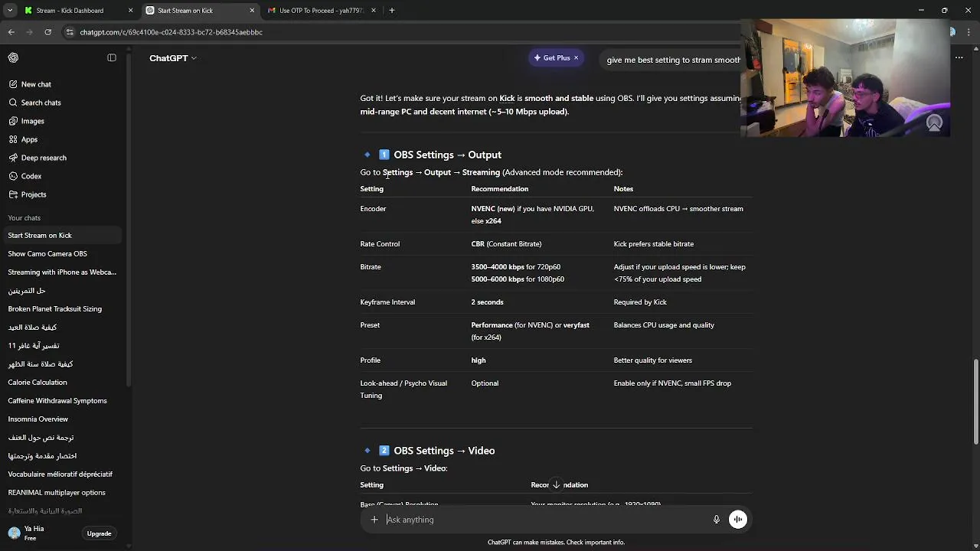This screenshot has width=980, height=551.
Task: Open the ChatGPT model selector dropdown
Action: [x=173, y=58]
